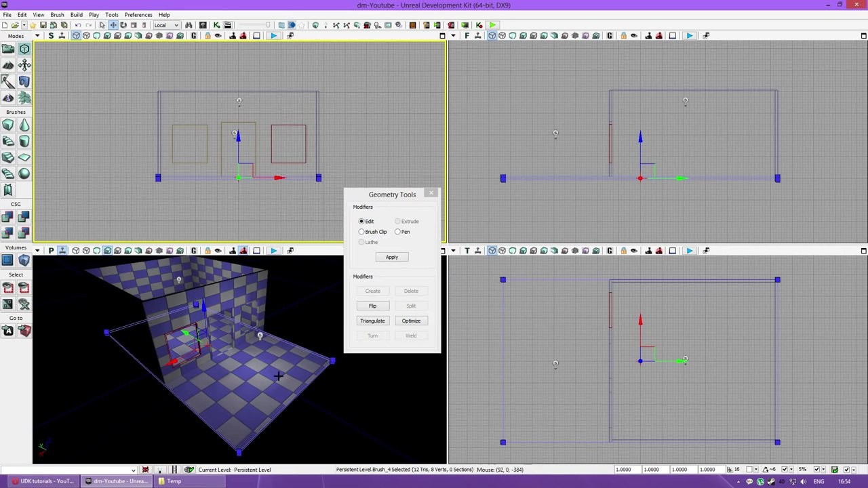Select the Brush Clip radio button
The width and height of the screenshot is (868, 488).
click(373, 232)
